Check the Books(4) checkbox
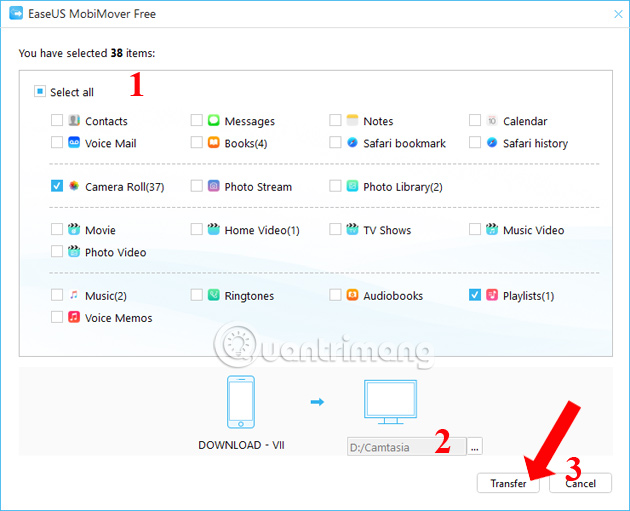Image resolution: width=630 pixels, height=511 pixels. [196, 142]
